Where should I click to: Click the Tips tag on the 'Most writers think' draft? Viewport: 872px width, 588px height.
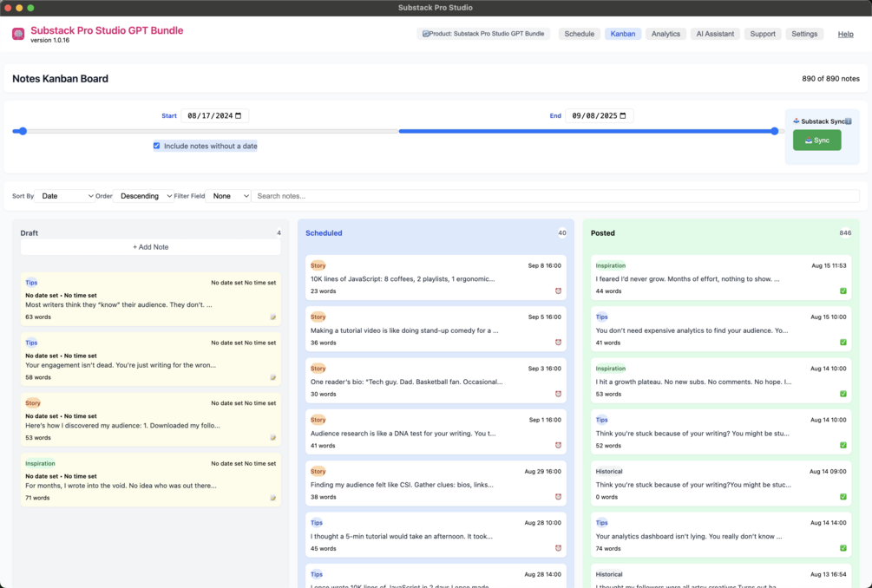coord(31,283)
